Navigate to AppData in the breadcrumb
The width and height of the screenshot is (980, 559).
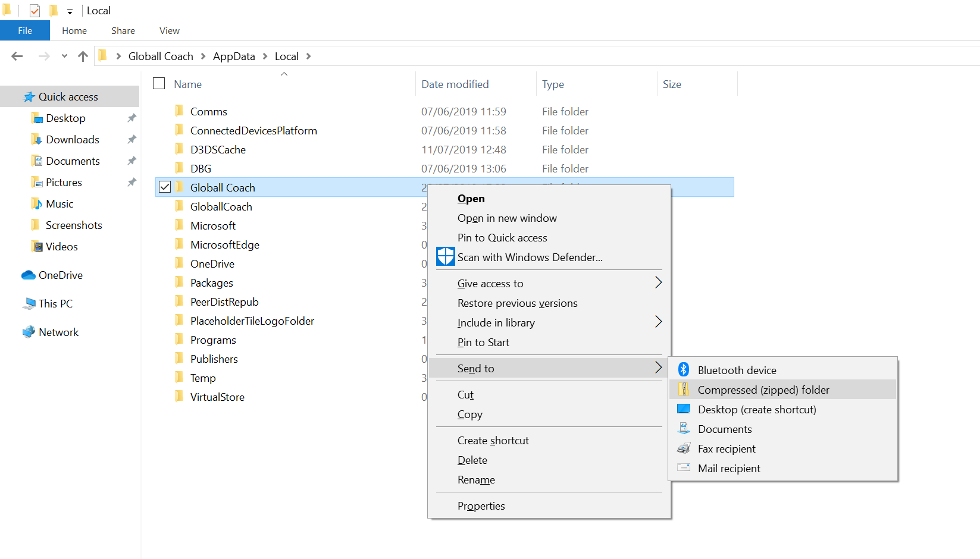(234, 56)
